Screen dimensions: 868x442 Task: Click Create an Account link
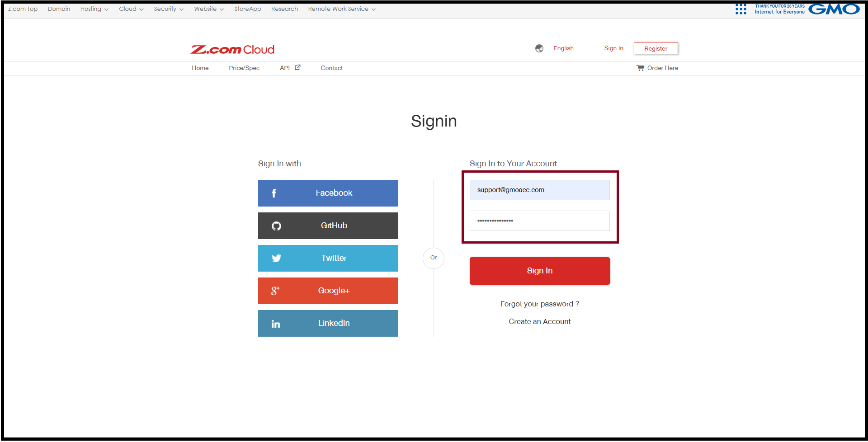tap(539, 322)
